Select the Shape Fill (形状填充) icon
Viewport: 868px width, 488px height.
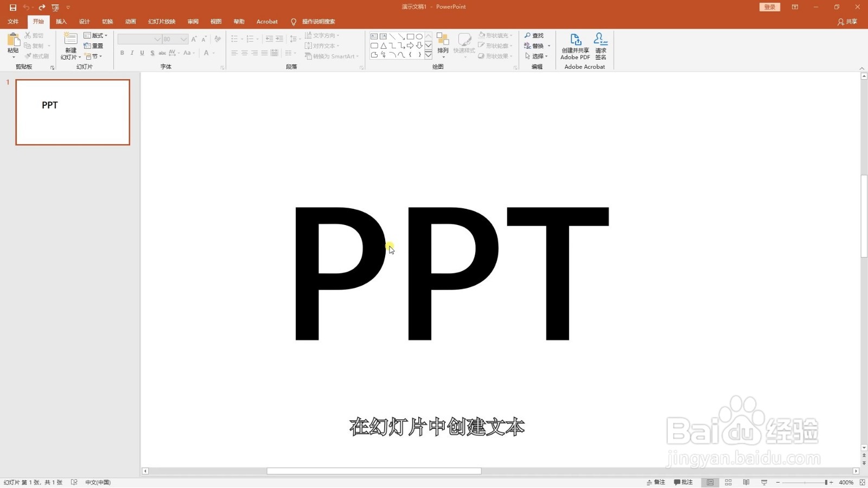pyautogui.click(x=494, y=35)
